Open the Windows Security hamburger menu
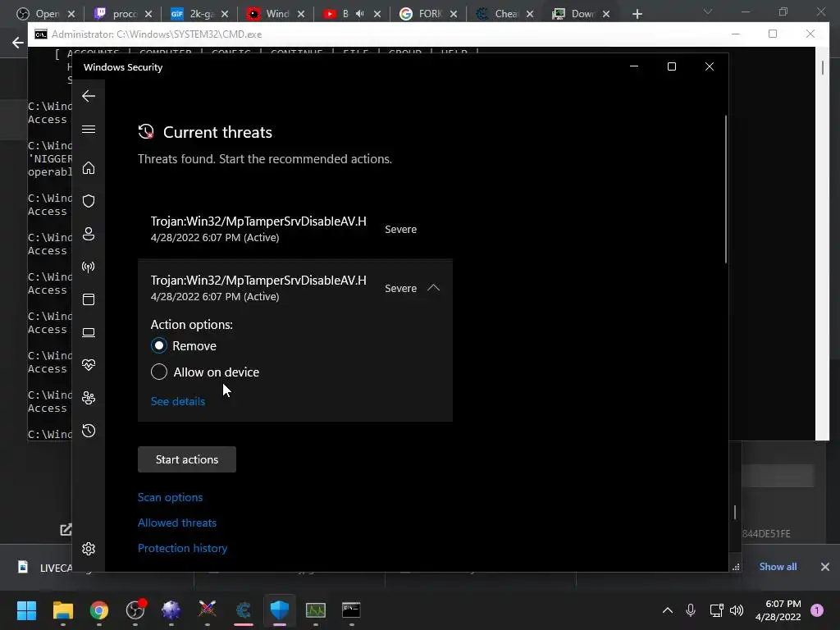The height and width of the screenshot is (630, 840). pyautogui.click(x=89, y=129)
